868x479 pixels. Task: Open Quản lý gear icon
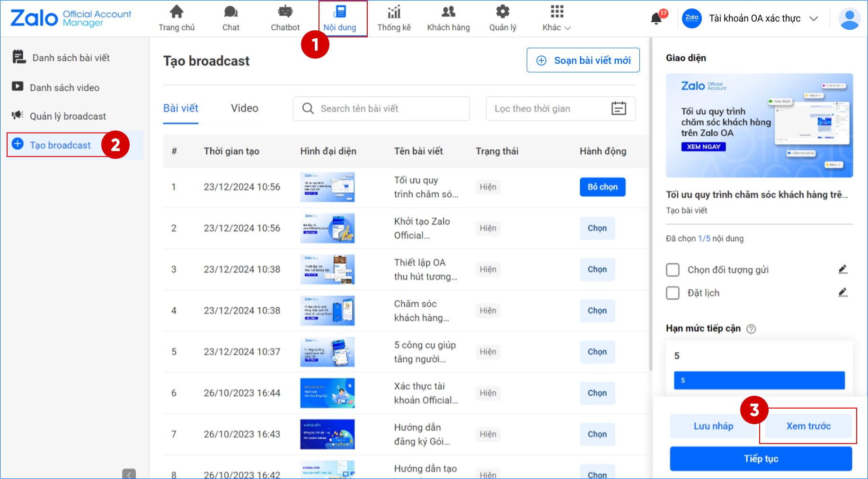(502, 12)
